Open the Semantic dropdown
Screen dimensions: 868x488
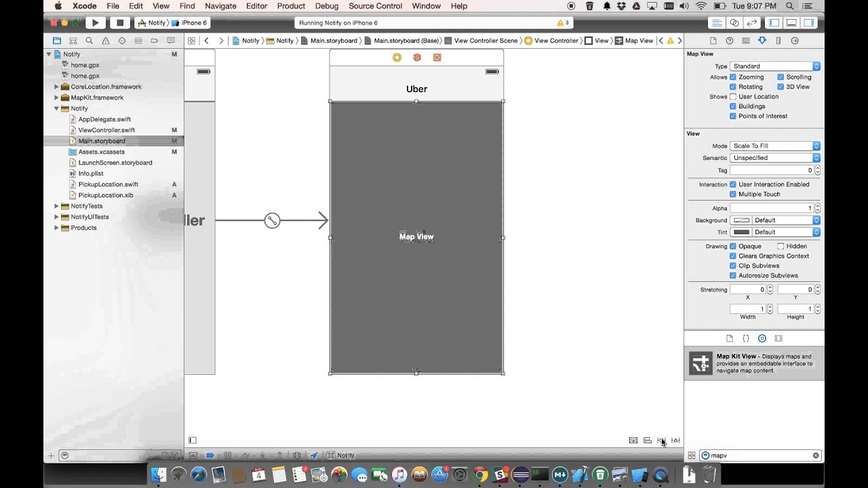pos(775,158)
